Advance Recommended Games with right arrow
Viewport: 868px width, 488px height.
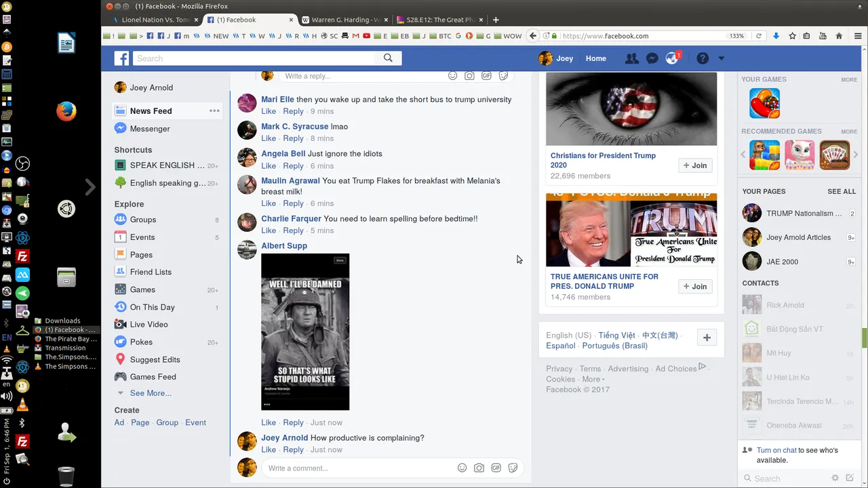tap(855, 155)
